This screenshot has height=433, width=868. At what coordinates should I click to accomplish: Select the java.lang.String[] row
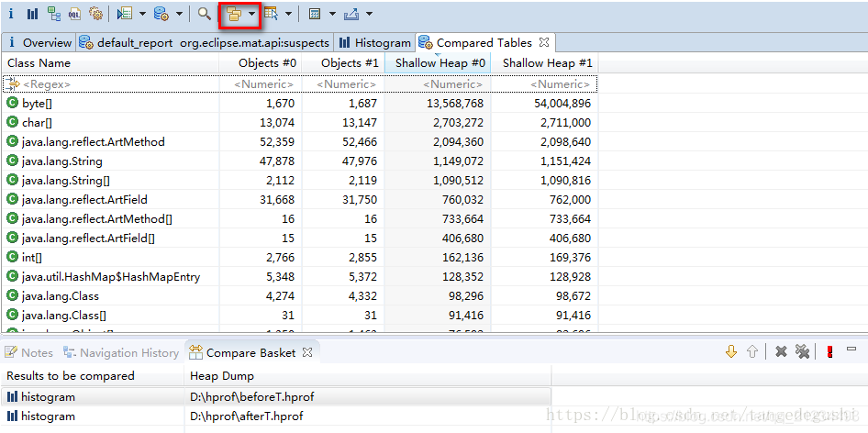click(300, 181)
